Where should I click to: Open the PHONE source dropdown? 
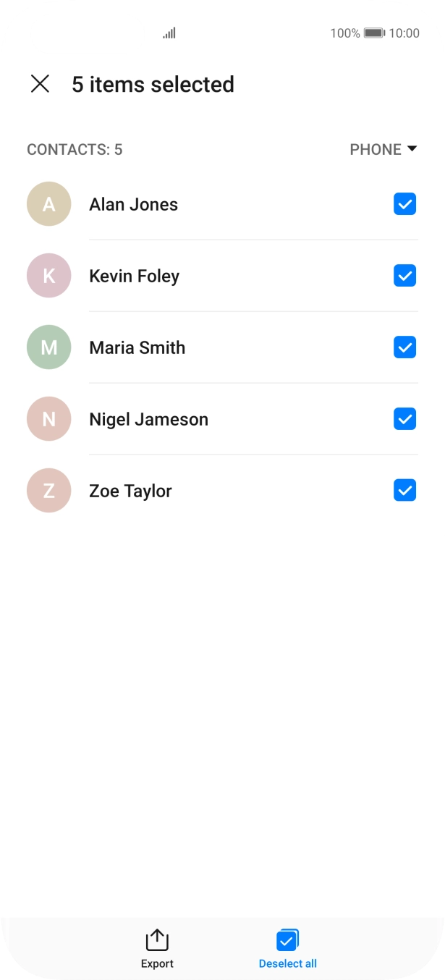pos(376,149)
